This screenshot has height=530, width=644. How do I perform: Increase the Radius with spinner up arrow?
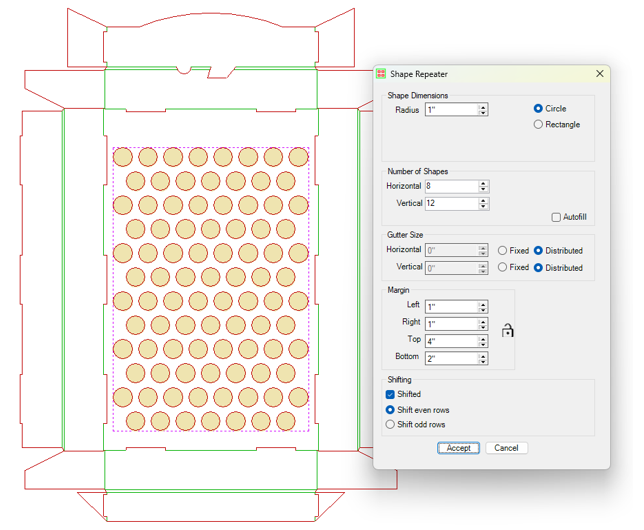(483, 107)
